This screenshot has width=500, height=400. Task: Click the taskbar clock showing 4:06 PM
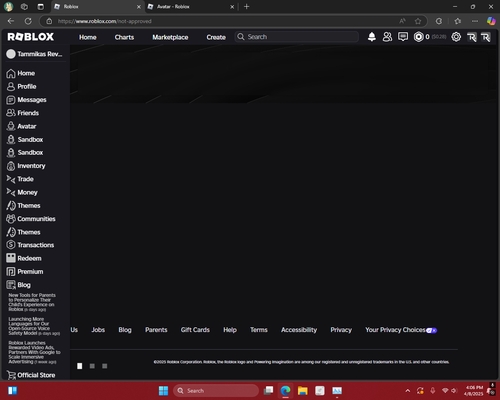pos(474,391)
